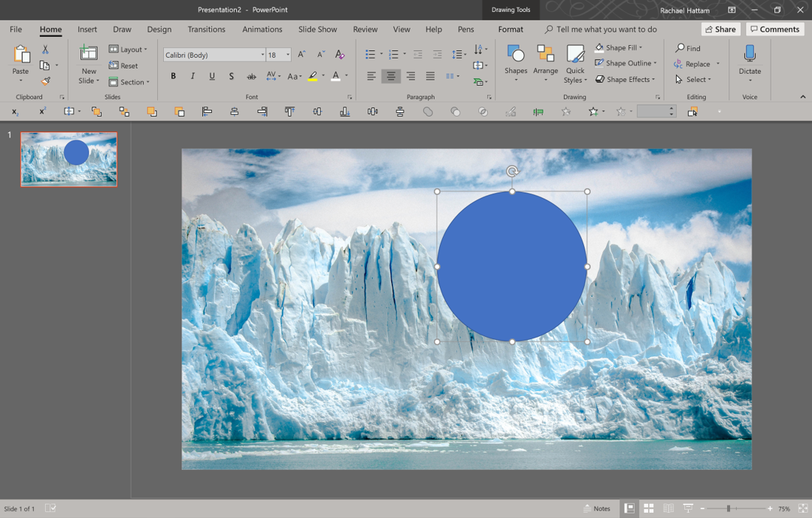
Task: Expand the Shape Effects menu
Action: pyautogui.click(x=625, y=79)
